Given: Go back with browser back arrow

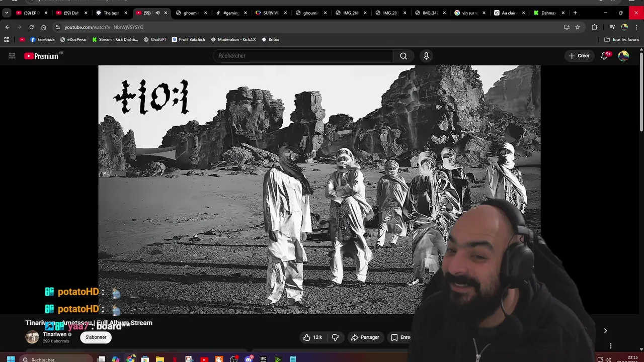Looking at the screenshot, I should click(7, 27).
